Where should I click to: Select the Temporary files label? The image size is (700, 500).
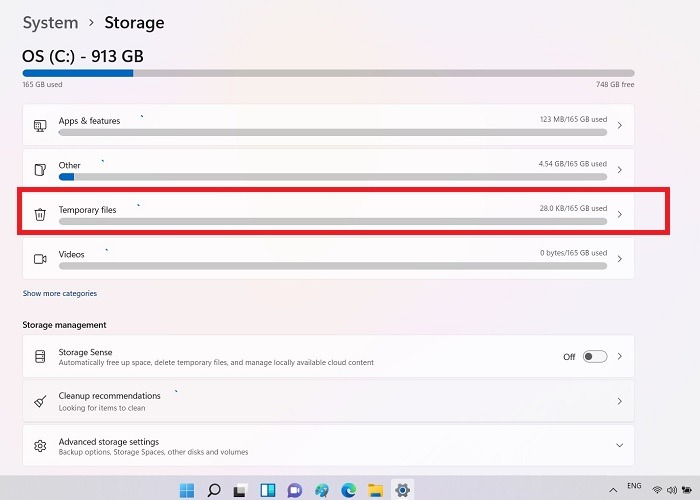click(88, 210)
